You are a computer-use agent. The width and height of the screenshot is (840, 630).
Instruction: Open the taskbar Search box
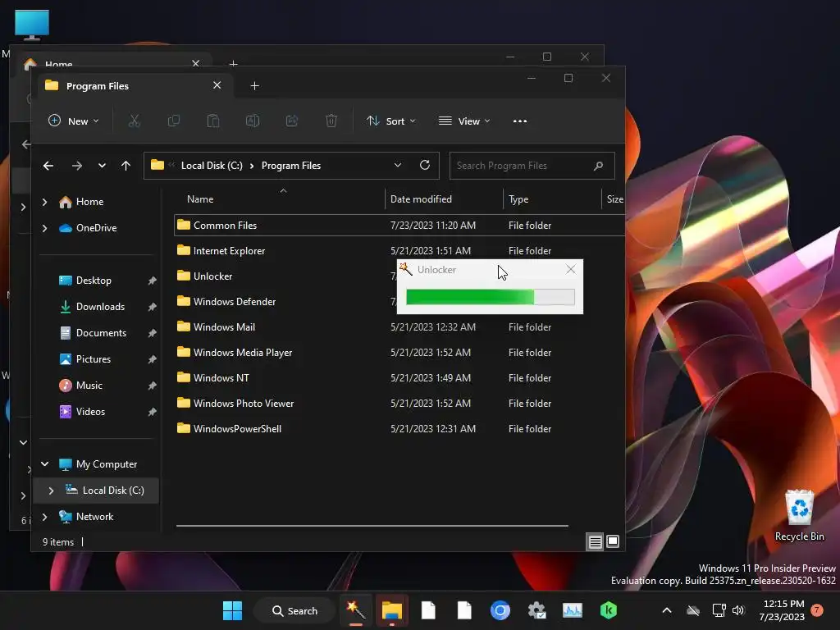point(294,610)
